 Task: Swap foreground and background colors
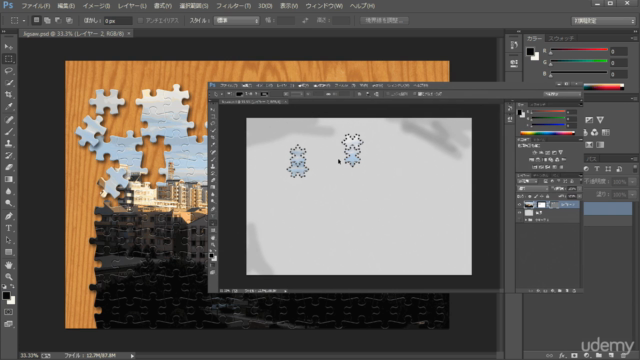[13, 287]
